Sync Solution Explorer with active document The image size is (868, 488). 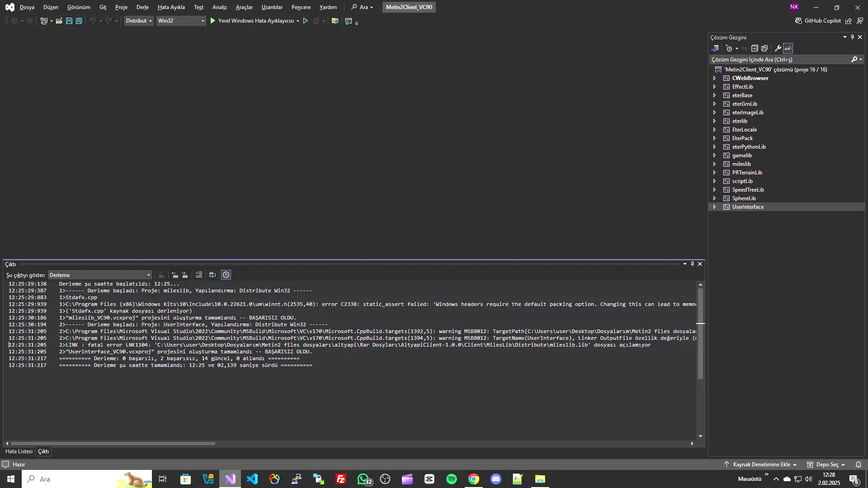click(x=745, y=48)
